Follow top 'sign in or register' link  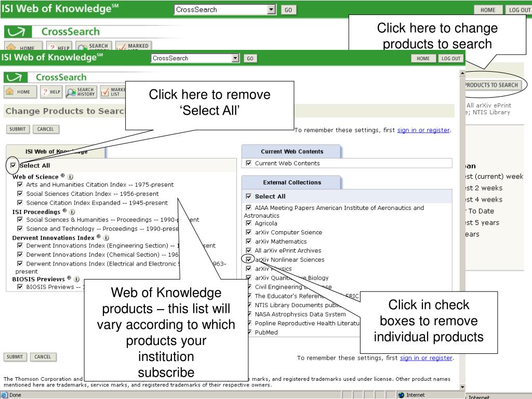(x=423, y=130)
